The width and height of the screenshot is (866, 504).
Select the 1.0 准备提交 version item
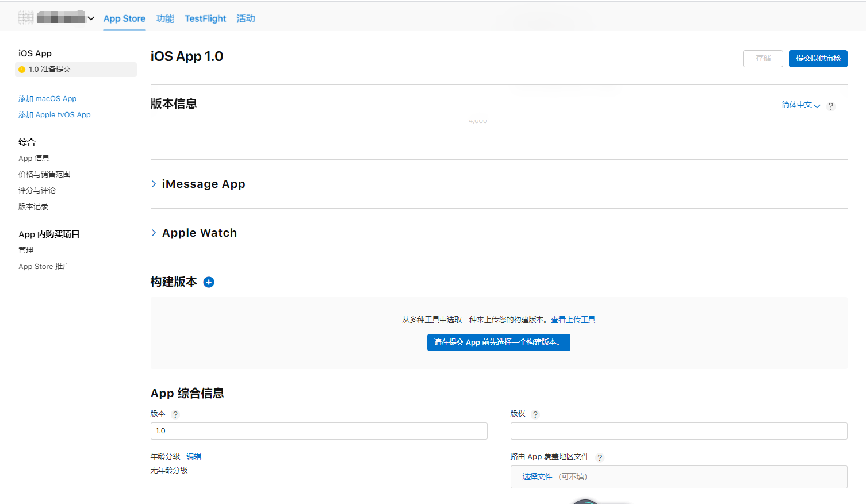click(x=76, y=70)
